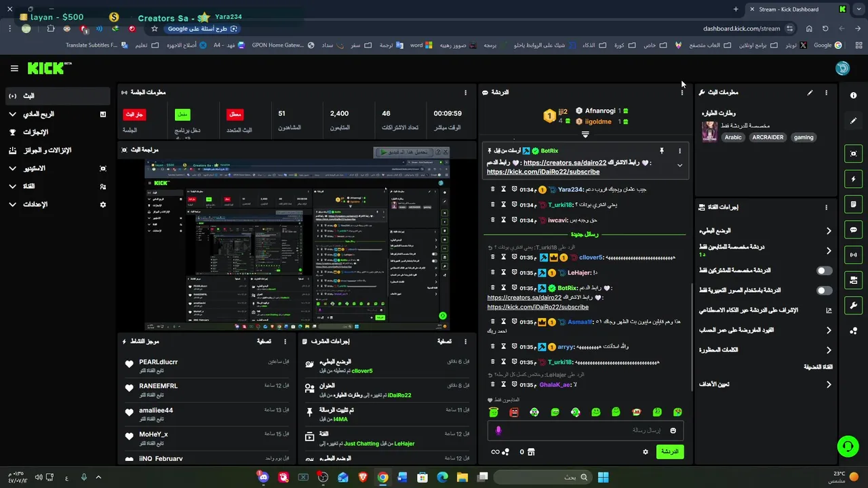Toggle the wrench widget icon in right toolbar
868x488 pixels.
click(x=853, y=305)
